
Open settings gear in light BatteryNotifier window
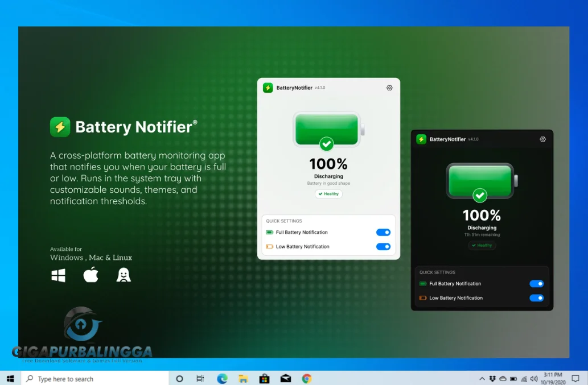tap(389, 88)
